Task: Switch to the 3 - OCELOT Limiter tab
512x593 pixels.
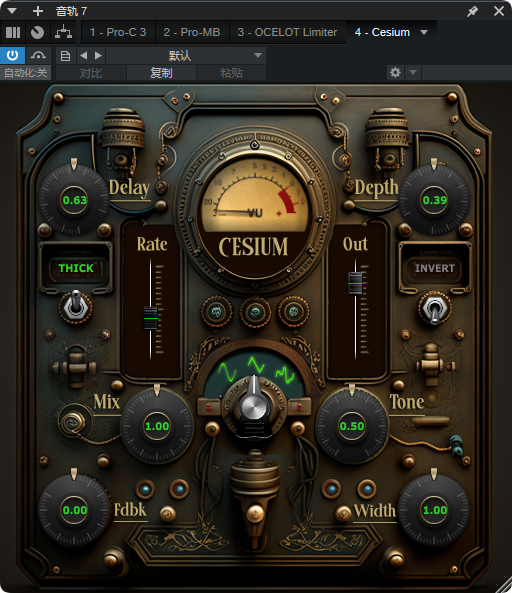Action: click(x=287, y=33)
